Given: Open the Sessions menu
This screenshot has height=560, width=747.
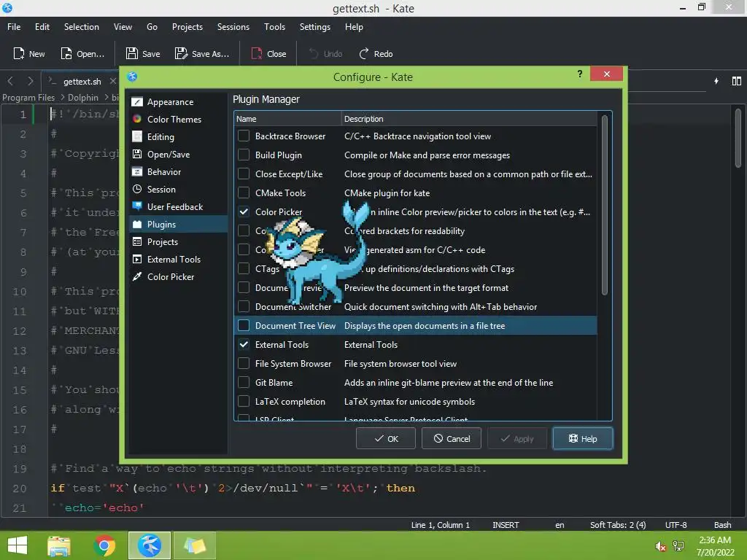Looking at the screenshot, I should coord(233,27).
